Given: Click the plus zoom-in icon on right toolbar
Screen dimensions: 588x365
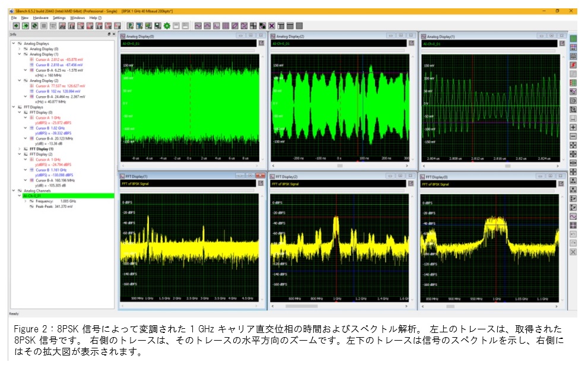Looking at the screenshot, I should [x=573, y=127].
